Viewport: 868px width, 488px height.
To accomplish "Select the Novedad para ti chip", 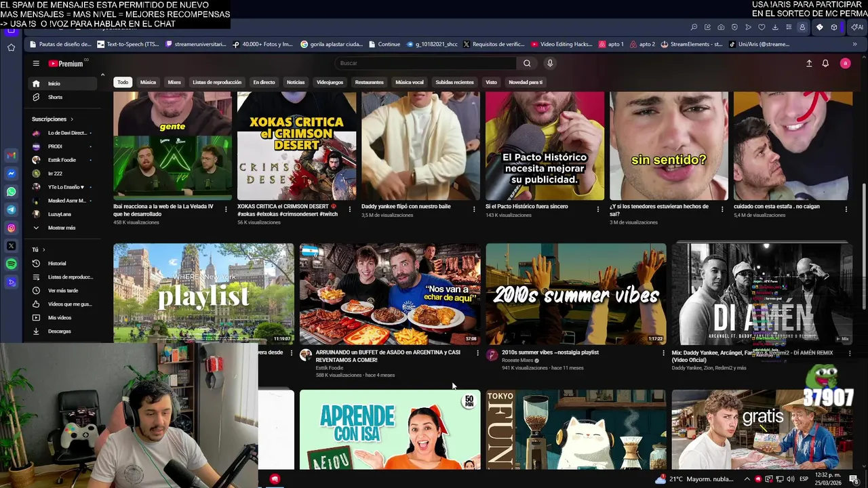I will [526, 82].
